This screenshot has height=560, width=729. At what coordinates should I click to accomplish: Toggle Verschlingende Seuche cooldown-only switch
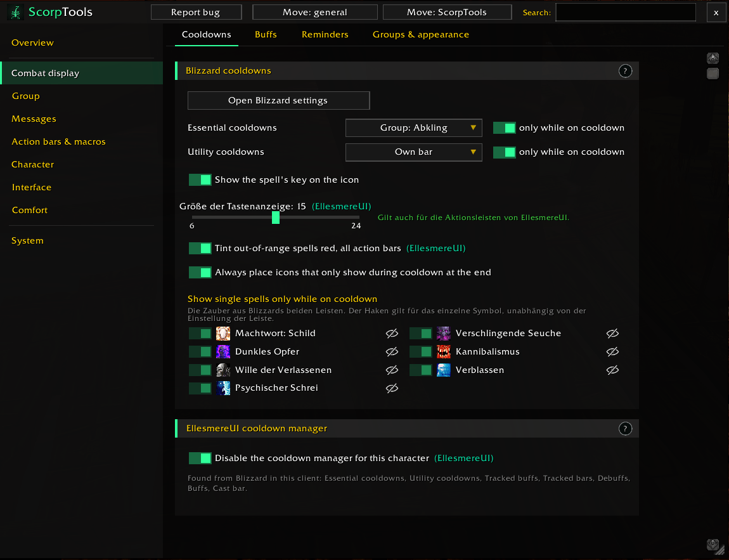(x=421, y=334)
